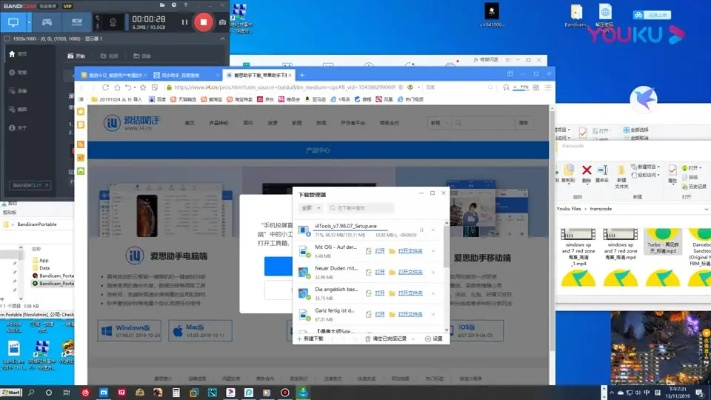Open the Calculator icon on the taskbar

click(x=176, y=392)
